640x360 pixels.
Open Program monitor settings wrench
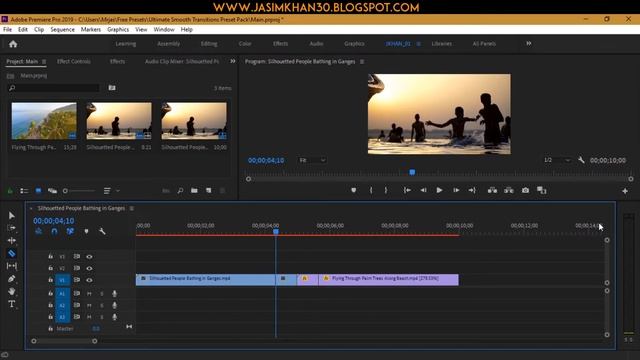coord(581,160)
